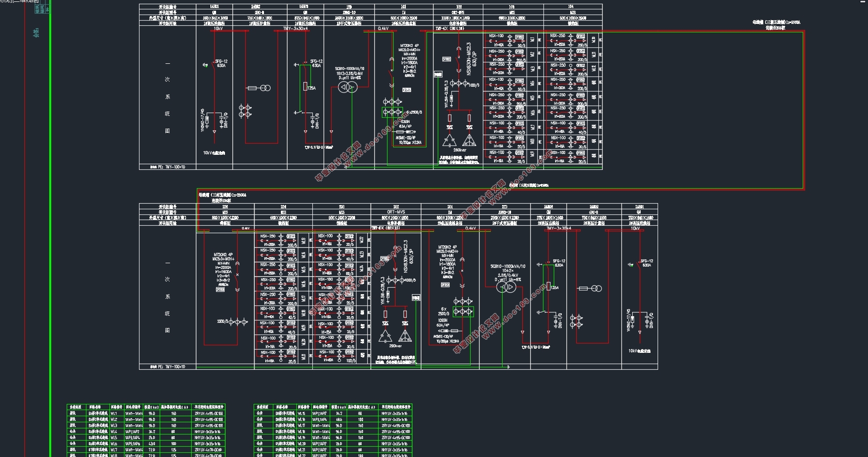Pick the green-boxed current transformer group in cabinet 101
The height and width of the screenshot is (457, 868).
pos(392,113)
